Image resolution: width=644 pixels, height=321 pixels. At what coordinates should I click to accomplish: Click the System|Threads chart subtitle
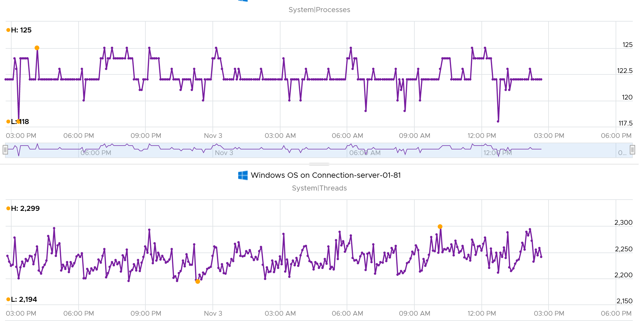click(x=319, y=188)
